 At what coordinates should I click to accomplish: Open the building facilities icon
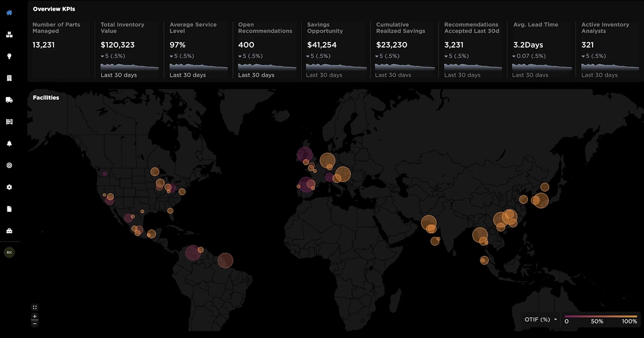[x=9, y=78]
